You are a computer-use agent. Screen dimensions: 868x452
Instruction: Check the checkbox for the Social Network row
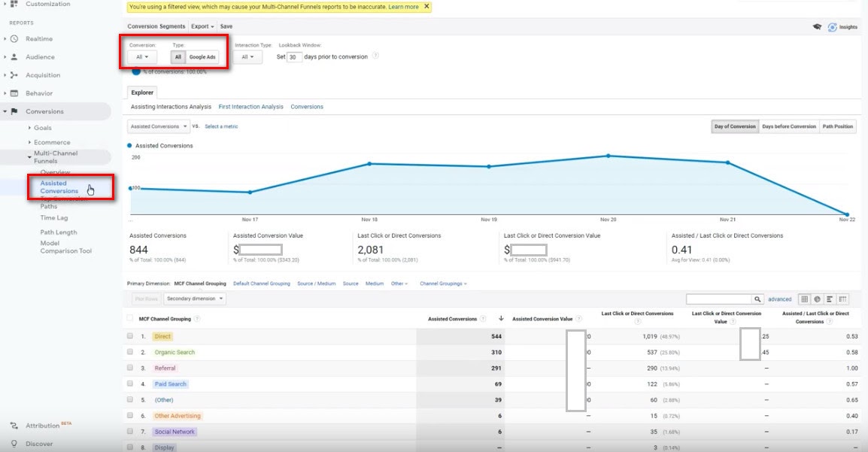point(130,431)
